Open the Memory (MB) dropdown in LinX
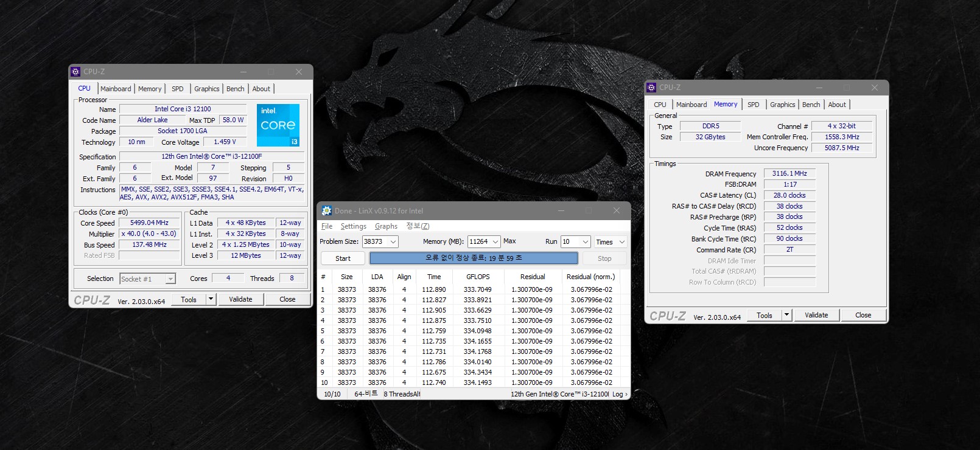Image resolution: width=980 pixels, height=450 pixels. [x=495, y=241]
